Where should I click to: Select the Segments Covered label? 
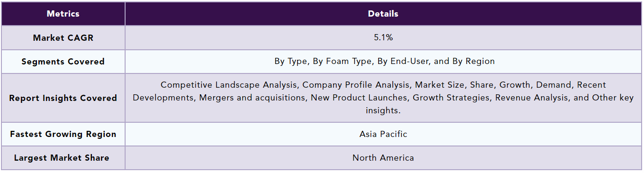tap(63, 62)
